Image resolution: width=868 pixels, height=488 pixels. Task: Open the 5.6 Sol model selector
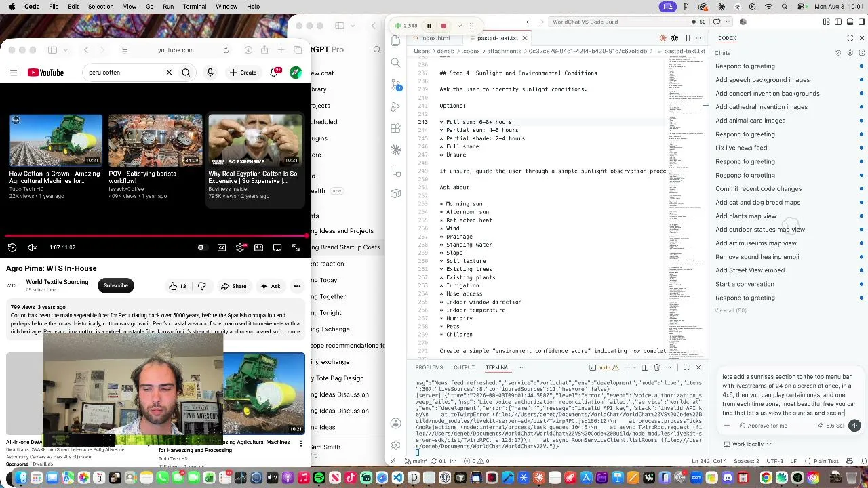[x=831, y=426]
